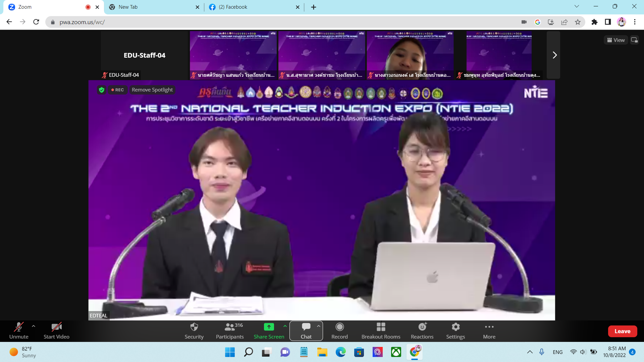Click the Share Screen icon
This screenshot has width=644, height=362.
point(269,327)
